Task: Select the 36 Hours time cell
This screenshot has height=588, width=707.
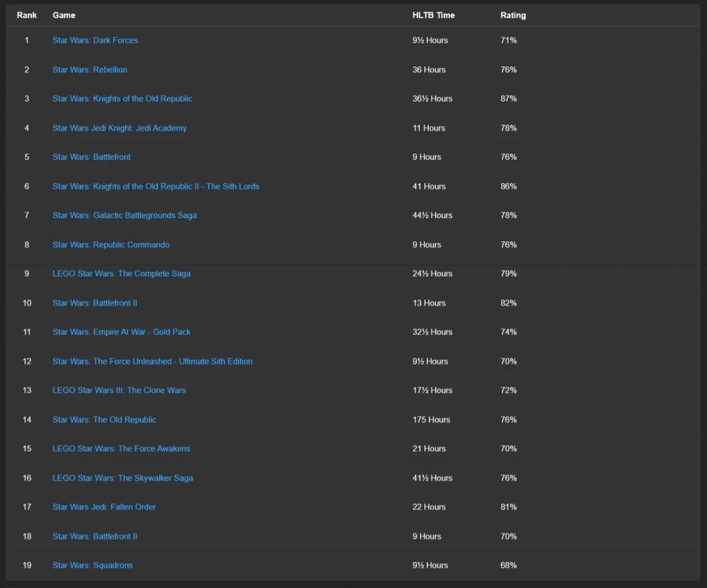Action: [429, 69]
